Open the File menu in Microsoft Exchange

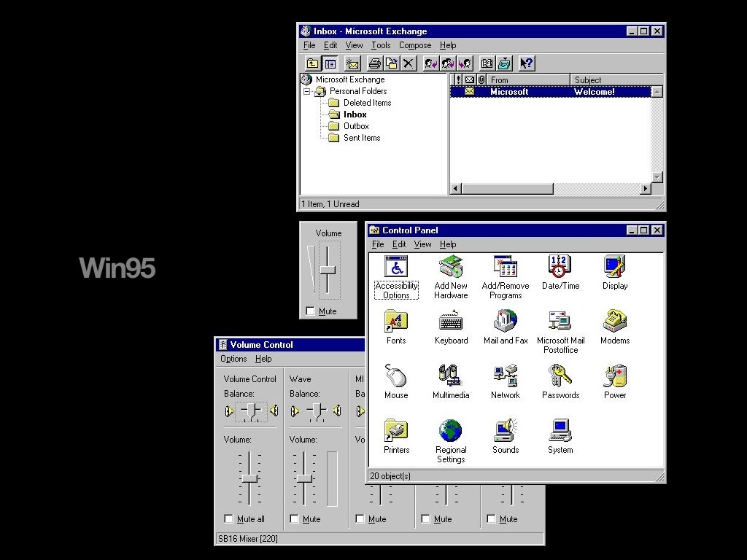[x=309, y=45]
